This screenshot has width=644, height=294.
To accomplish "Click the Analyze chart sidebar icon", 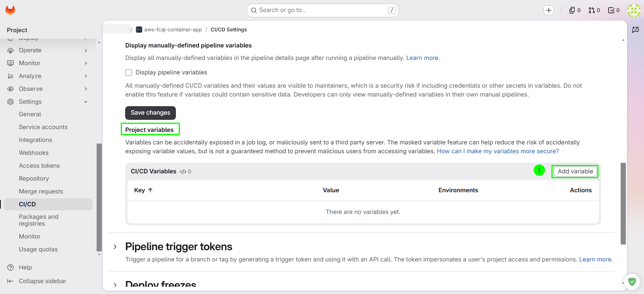I will 10,76.
